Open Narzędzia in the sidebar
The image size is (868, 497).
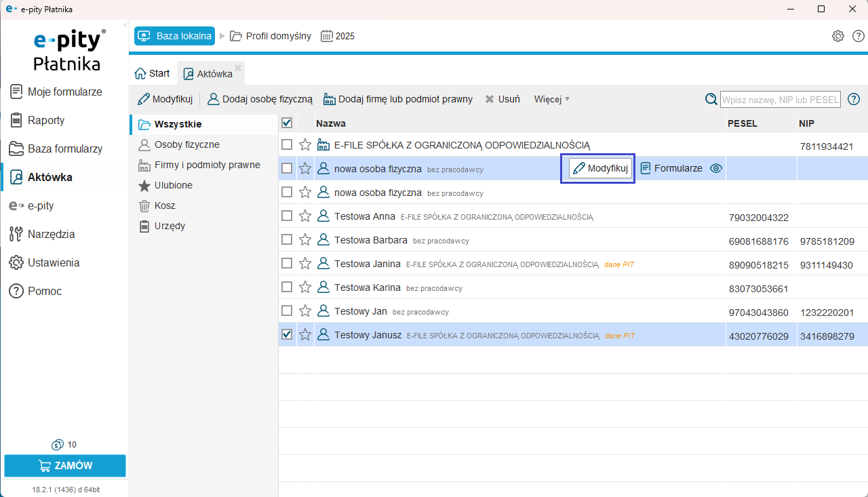pos(51,234)
